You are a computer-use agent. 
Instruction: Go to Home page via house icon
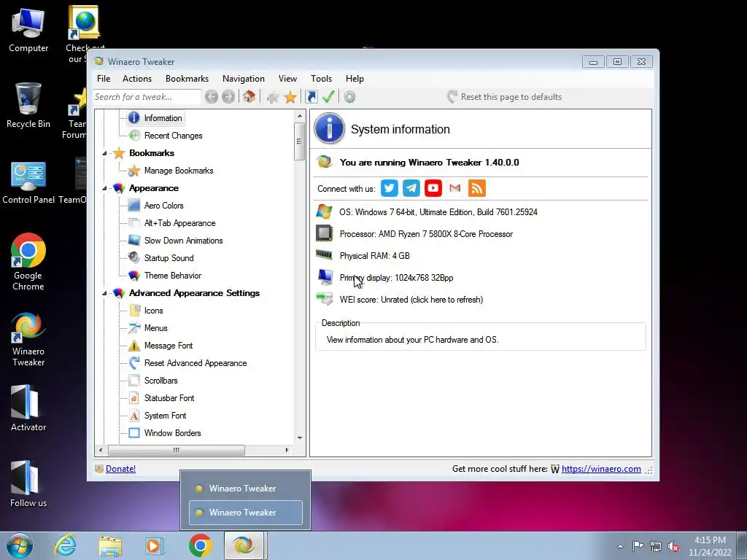[x=249, y=97]
